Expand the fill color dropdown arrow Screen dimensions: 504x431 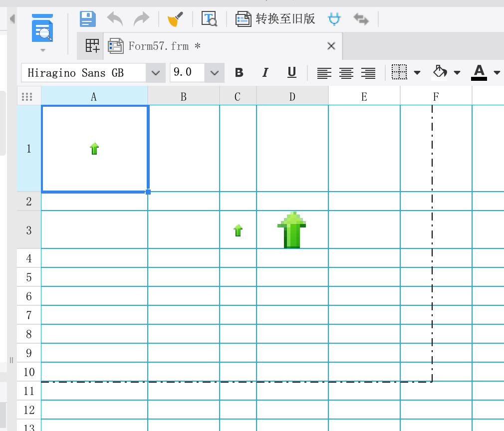tap(457, 73)
